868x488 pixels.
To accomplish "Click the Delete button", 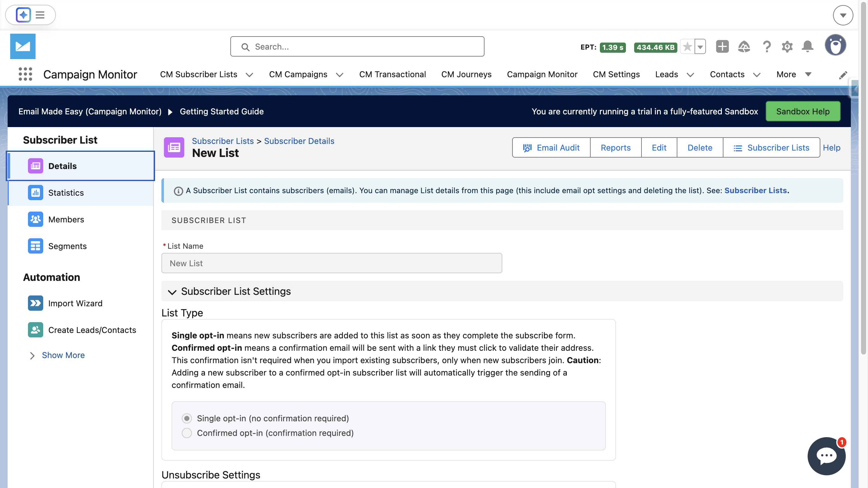I will 700,147.
